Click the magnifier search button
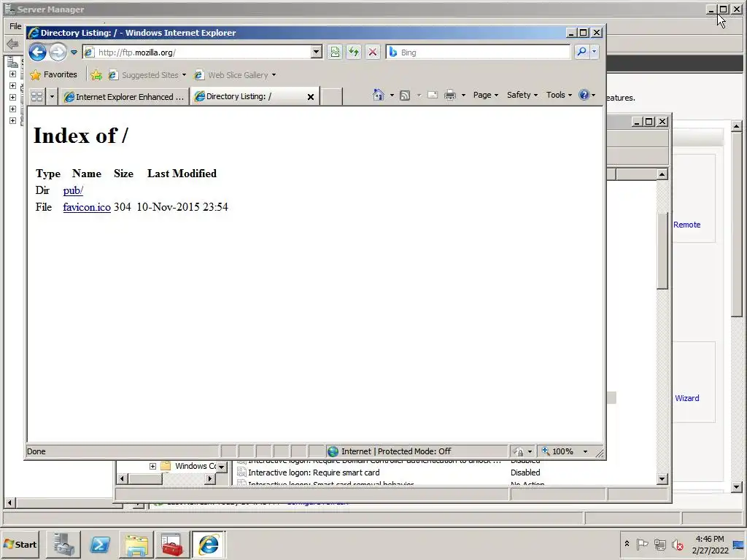This screenshot has height=560, width=747. click(x=581, y=52)
